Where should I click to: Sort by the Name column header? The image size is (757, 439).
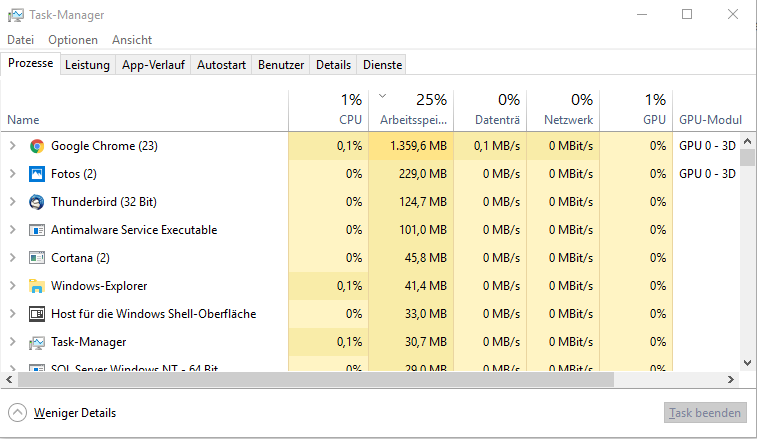(144, 111)
